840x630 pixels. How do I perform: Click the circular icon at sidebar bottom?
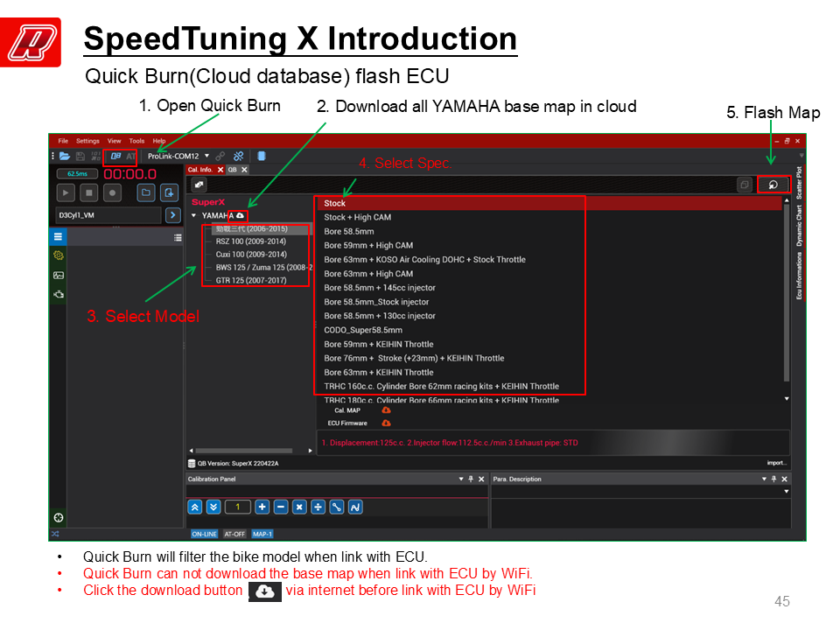point(59,517)
